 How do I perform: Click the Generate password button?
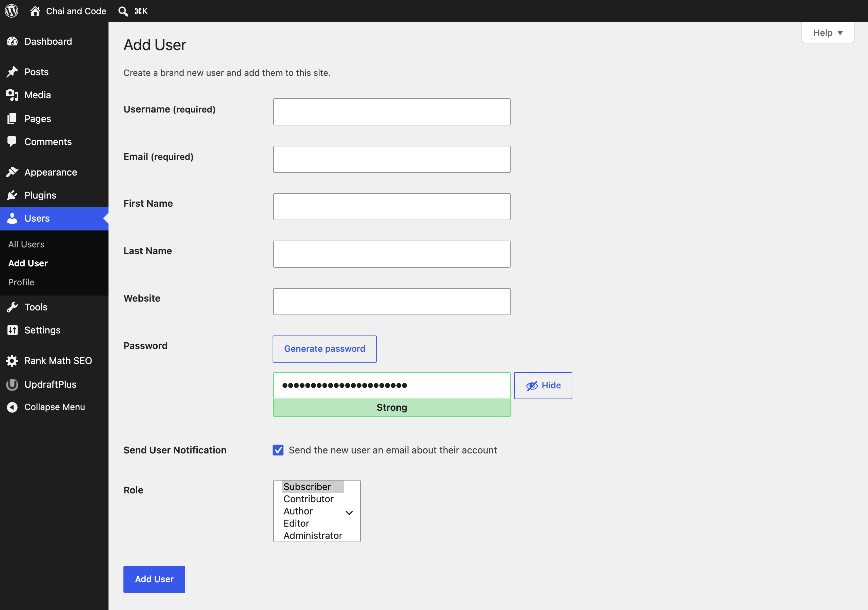point(325,349)
